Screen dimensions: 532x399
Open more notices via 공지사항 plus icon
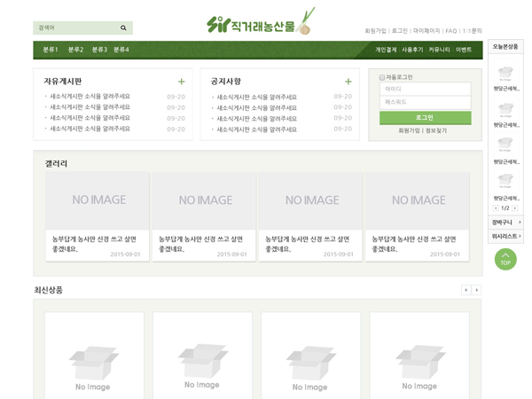coord(348,82)
